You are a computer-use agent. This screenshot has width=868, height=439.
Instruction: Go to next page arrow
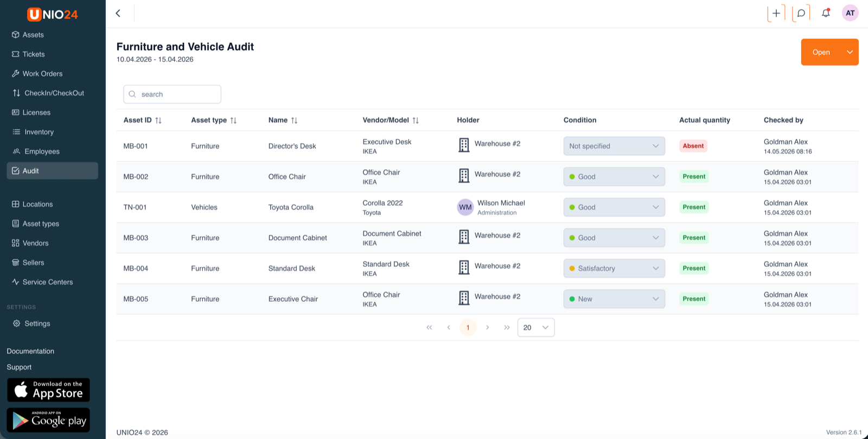pyautogui.click(x=487, y=327)
